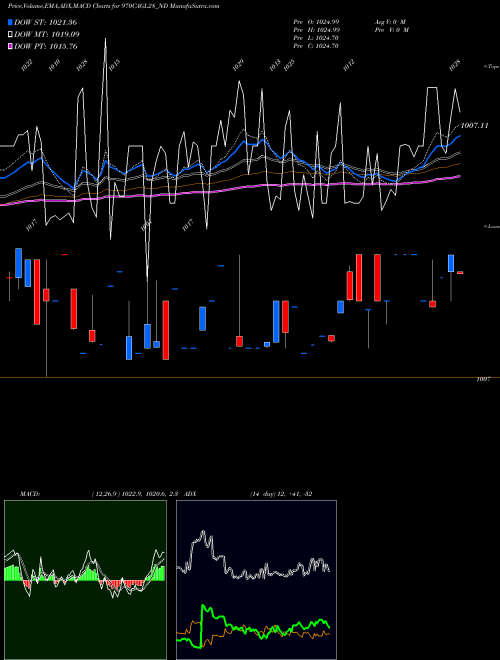Click the 1022 peak label
Image resolution: width=500 pixels, height=660 pixels.
[27, 66]
